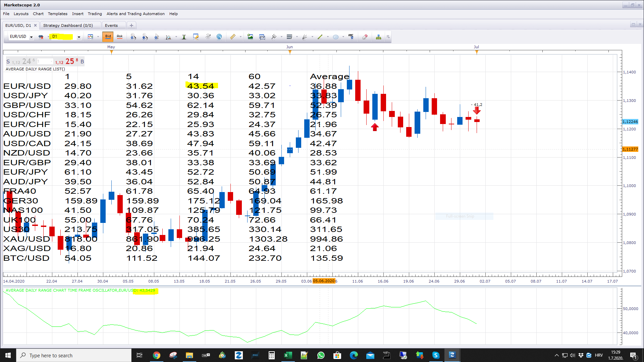Click the quantity input field between prices
The height and width of the screenshot is (362, 644).
[45, 62]
